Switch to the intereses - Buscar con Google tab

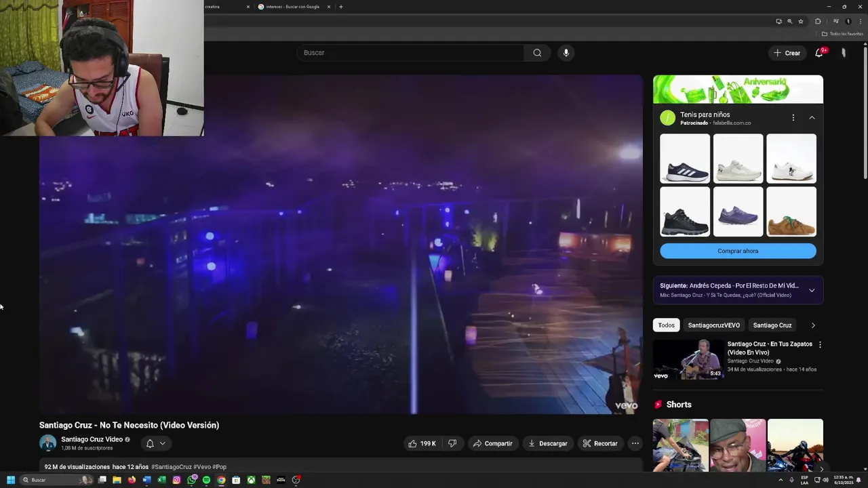[293, 7]
